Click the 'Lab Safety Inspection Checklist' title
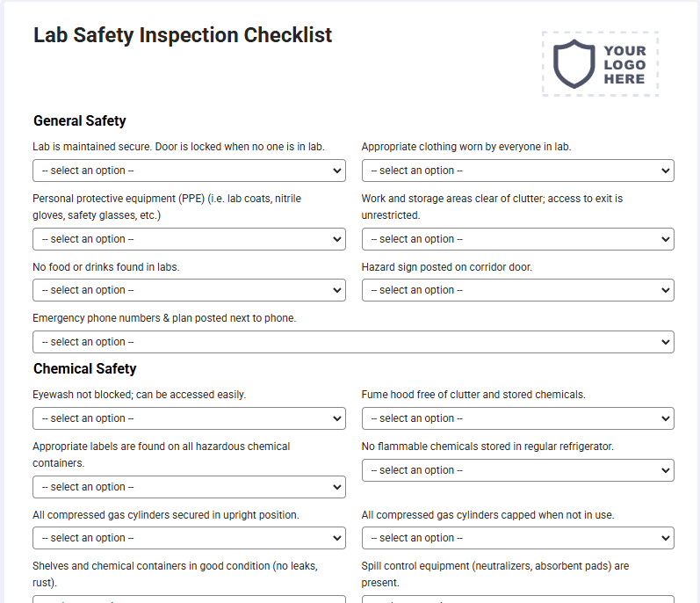 pos(183,35)
